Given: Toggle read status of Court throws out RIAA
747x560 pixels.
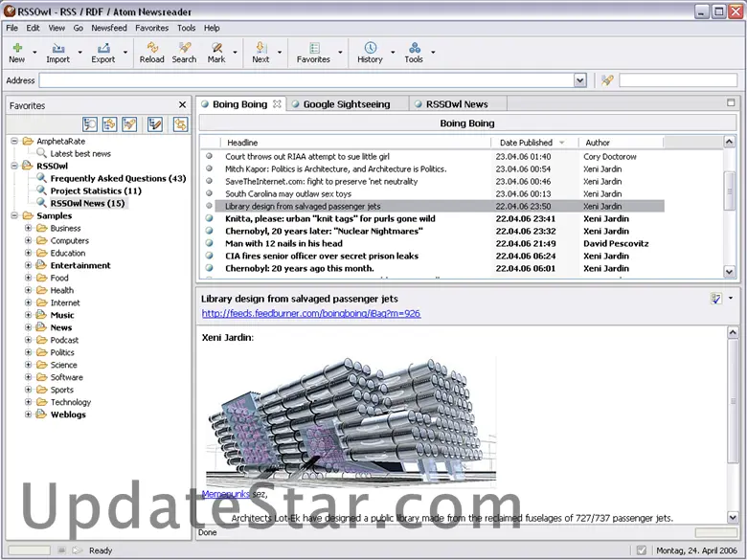Looking at the screenshot, I should pyautogui.click(x=209, y=156).
